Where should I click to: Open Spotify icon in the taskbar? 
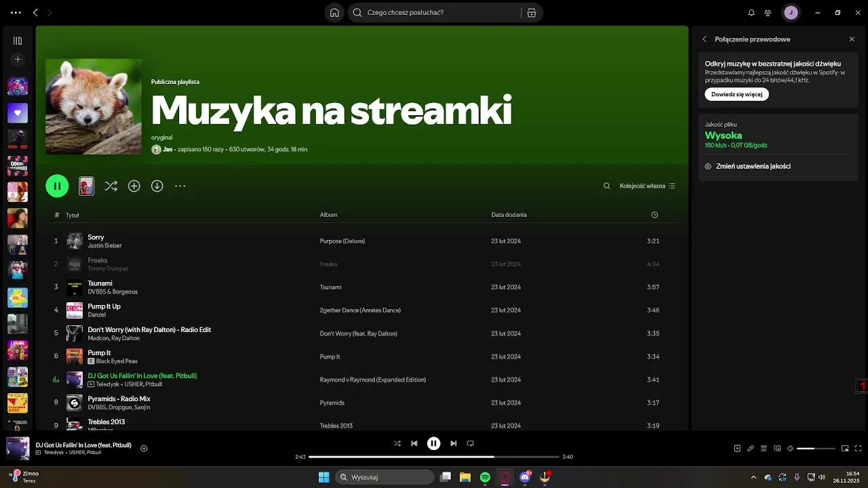(485, 477)
